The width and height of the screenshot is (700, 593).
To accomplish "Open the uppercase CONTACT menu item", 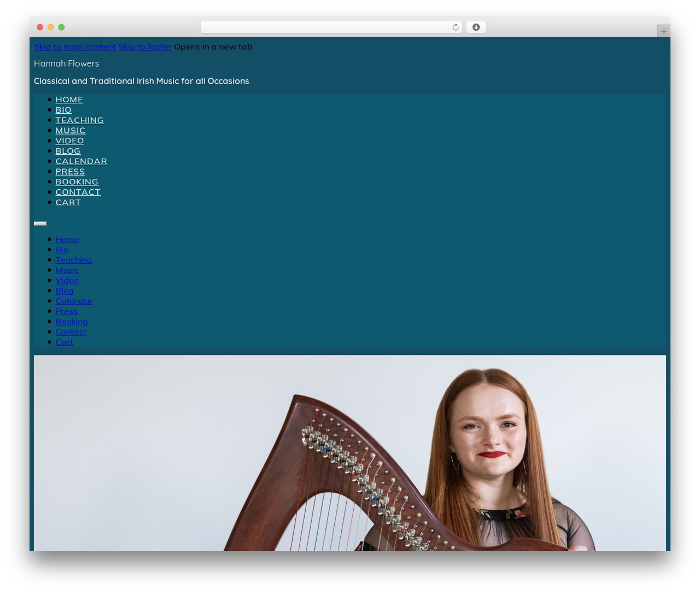I will coord(78,192).
